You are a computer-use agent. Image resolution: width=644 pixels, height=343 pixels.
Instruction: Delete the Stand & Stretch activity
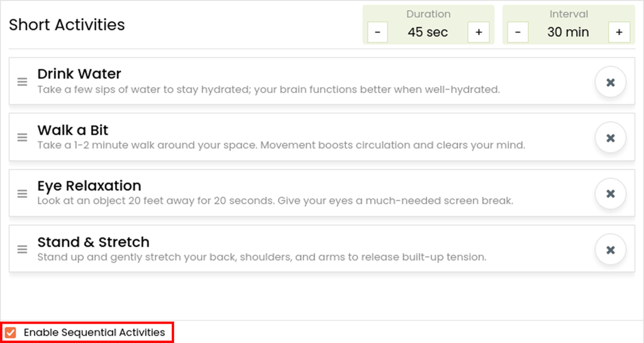(x=610, y=249)
